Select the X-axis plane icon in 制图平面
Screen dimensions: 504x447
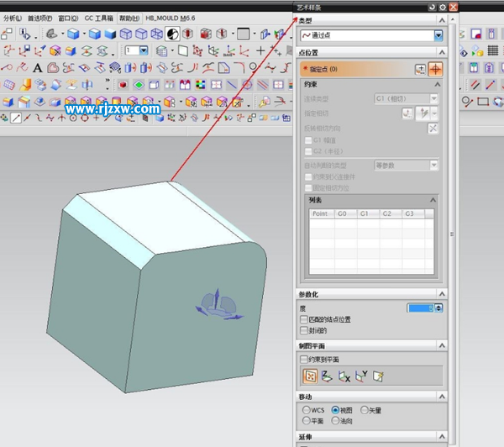[344, 376]
